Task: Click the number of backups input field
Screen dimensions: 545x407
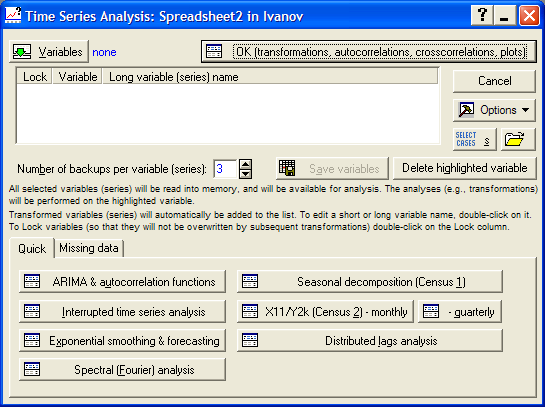Action: 225,169
